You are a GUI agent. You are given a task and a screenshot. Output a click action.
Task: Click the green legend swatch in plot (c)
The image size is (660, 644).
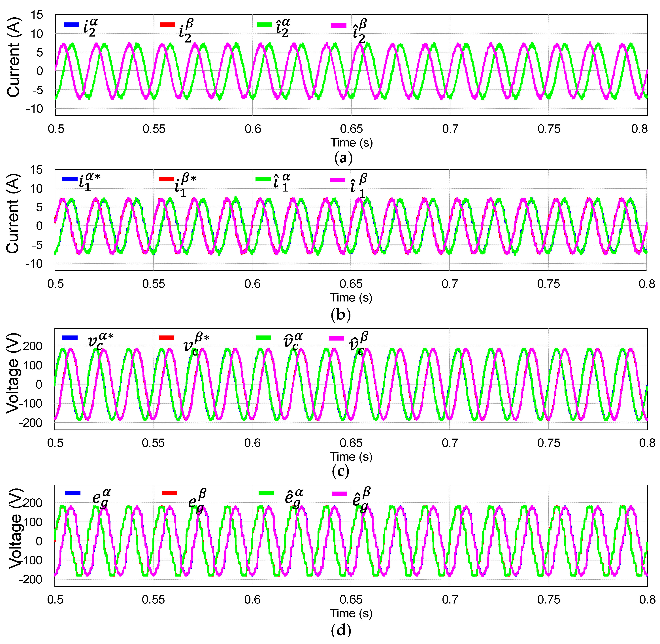(263, 338)
